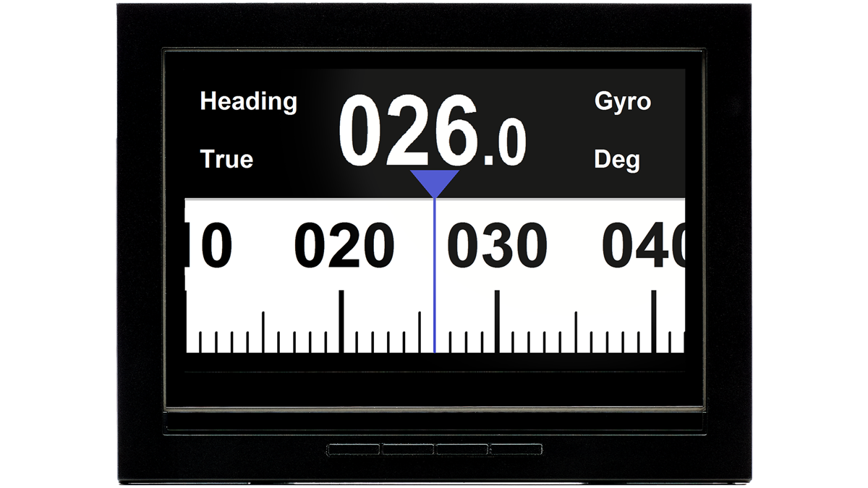Viewport: 868px width, 488px height.
Task: Click the 040 mark on the compass tape
Action: (x=646, y=246)
